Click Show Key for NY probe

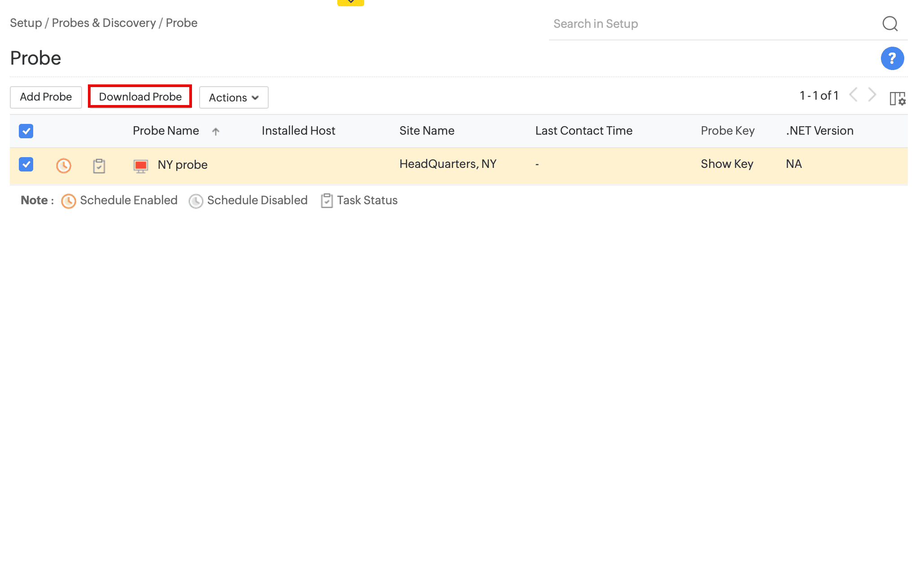(x=727, y=164)
